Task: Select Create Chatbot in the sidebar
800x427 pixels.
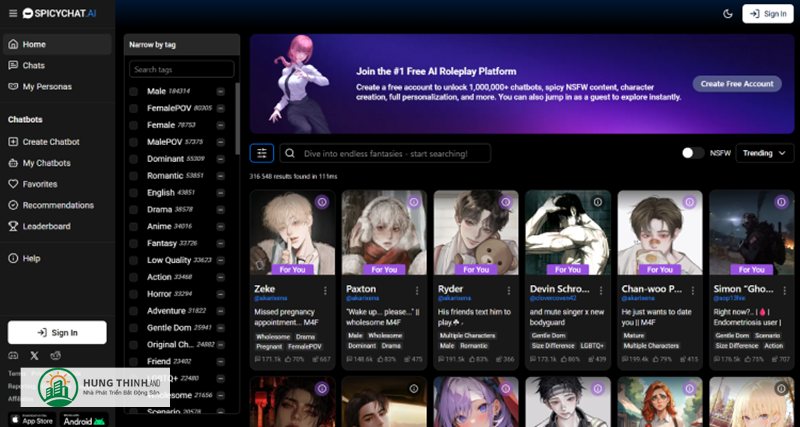Action: (51, 142)
